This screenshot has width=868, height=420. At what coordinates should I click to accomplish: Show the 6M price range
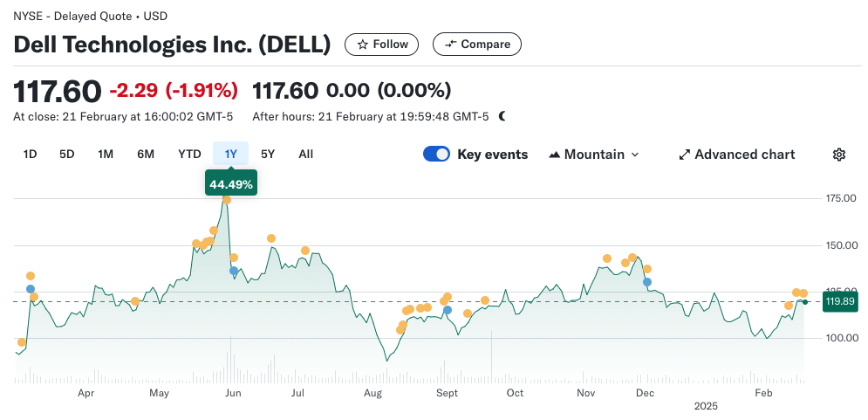click(146, 155)
